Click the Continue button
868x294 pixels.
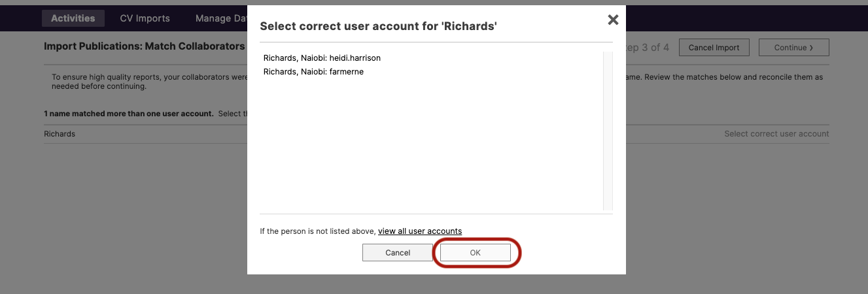point(794,48)
